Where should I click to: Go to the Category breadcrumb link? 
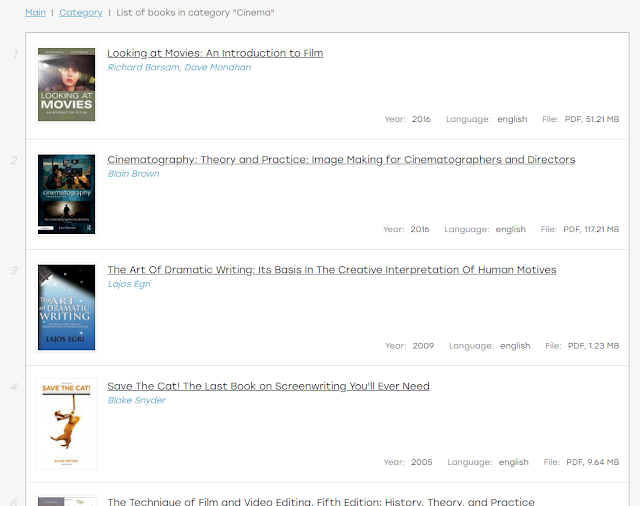click(81, 13)
